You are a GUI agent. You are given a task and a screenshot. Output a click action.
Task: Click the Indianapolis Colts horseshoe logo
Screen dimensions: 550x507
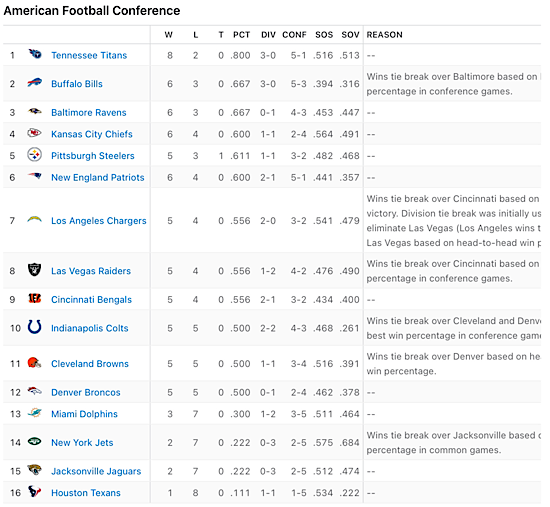tap(35, 327)
